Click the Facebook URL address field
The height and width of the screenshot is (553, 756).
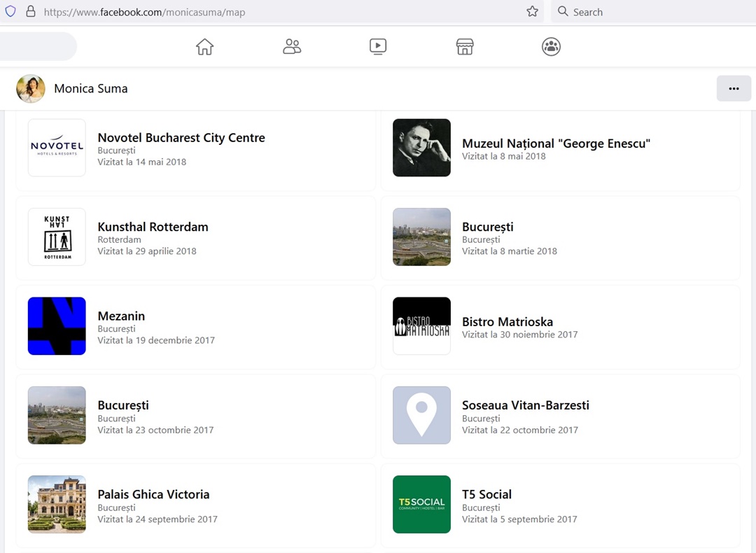pyautogui.click(x=280, y=12)
